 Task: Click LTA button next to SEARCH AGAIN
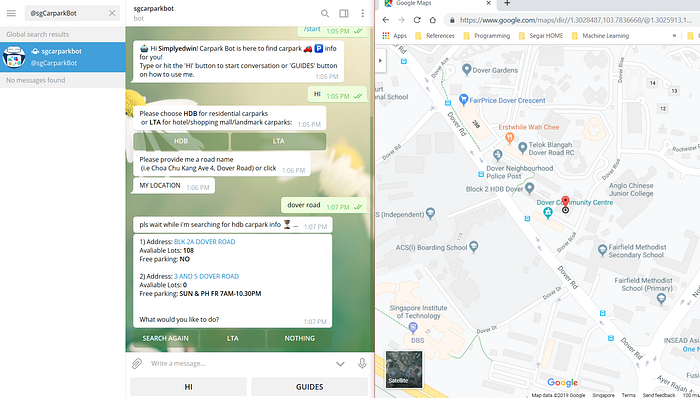click(233, 338)
